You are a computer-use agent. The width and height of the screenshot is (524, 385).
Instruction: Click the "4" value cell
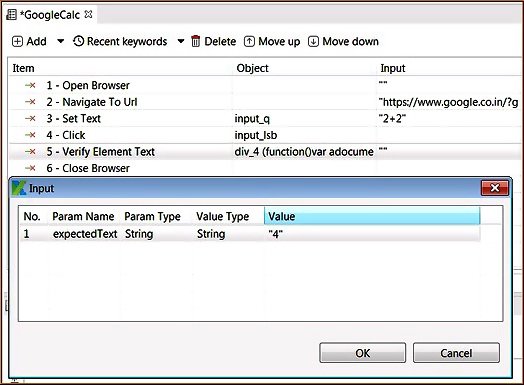tap(372, 234)
